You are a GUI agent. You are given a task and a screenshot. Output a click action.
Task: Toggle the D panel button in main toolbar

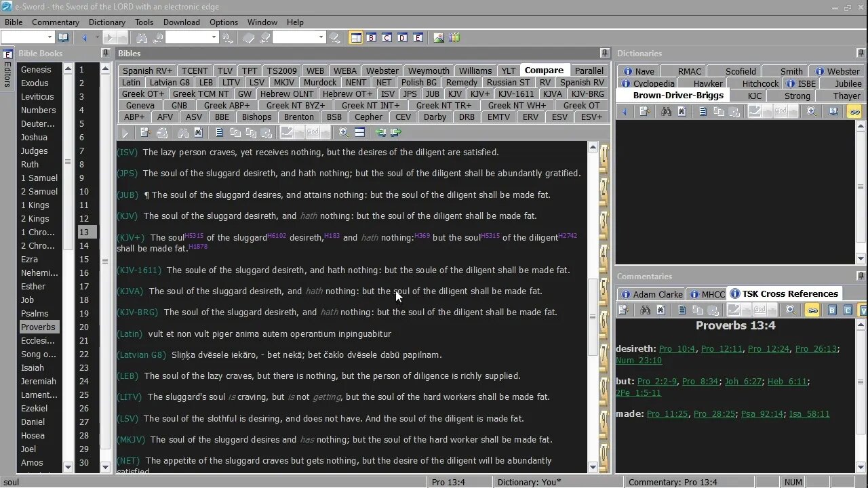[x=402, y=37]
